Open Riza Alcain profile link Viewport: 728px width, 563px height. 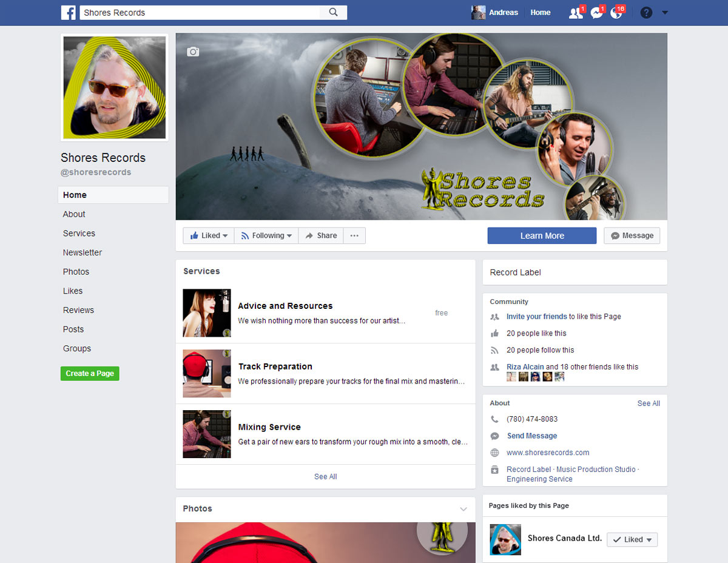[x=525, y=367]
